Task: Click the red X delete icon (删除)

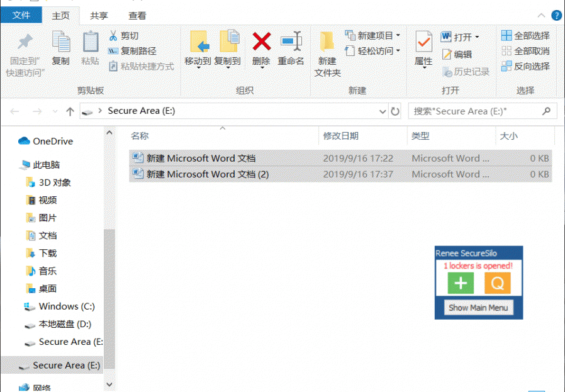Action: click(x=261, y=42)
